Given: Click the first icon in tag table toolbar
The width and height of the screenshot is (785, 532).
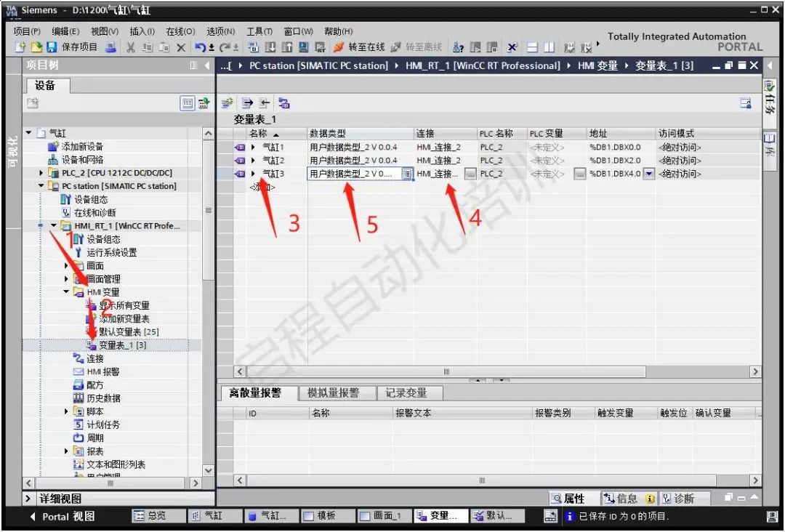Looking at the screenshot, I should pos(228,103).
